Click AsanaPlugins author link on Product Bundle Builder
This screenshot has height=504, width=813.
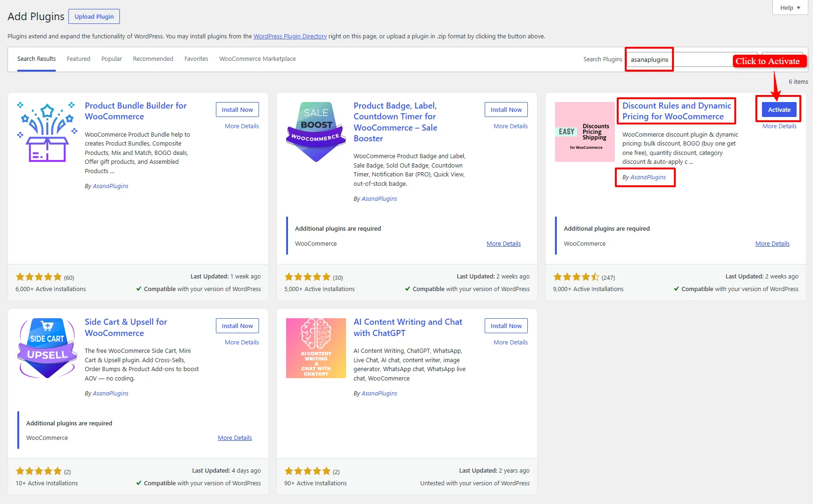click(x=111, y=186)
